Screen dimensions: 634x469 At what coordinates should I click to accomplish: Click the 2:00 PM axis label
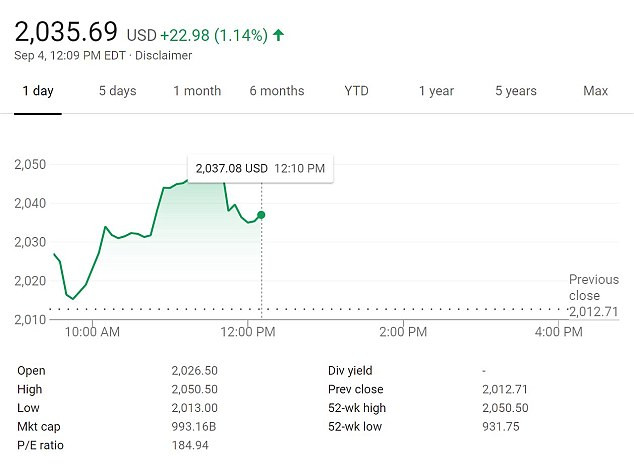click(404, 331)
